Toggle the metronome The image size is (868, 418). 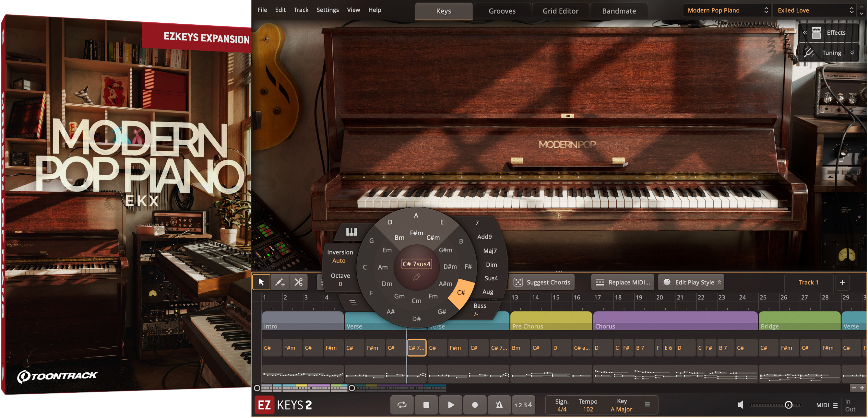coord(499,405)
